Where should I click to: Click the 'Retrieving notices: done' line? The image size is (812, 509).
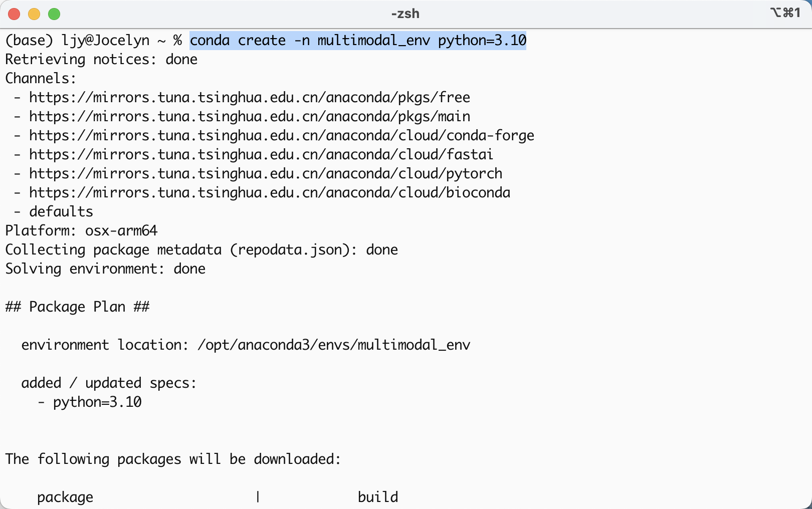pos(101,59)
